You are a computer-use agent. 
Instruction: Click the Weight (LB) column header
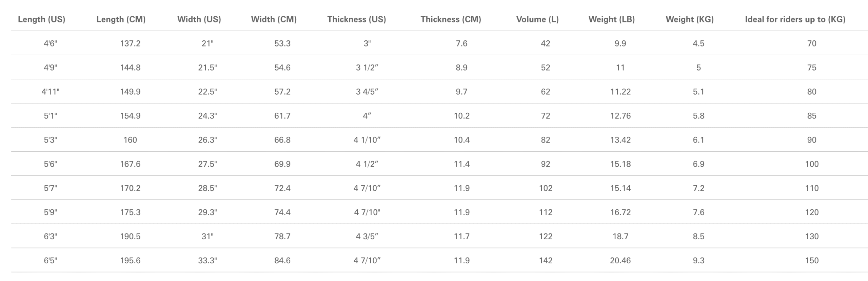click(611, 19)
